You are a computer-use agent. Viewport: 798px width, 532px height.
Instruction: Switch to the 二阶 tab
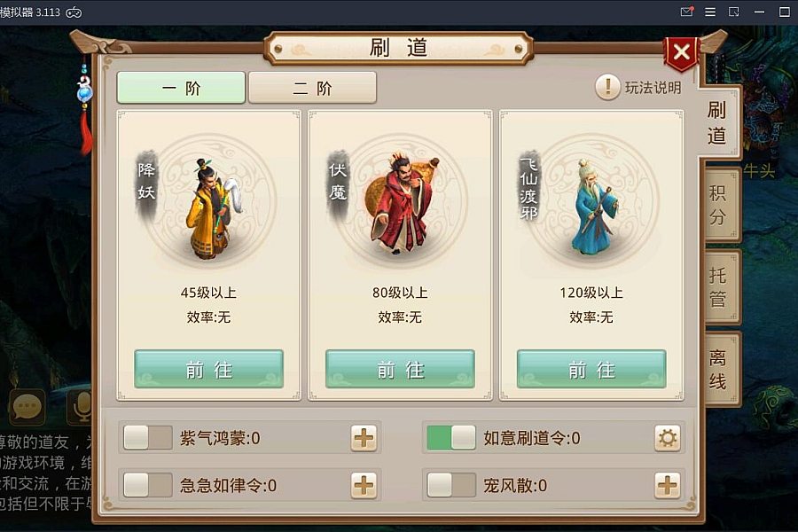(312, 88)
